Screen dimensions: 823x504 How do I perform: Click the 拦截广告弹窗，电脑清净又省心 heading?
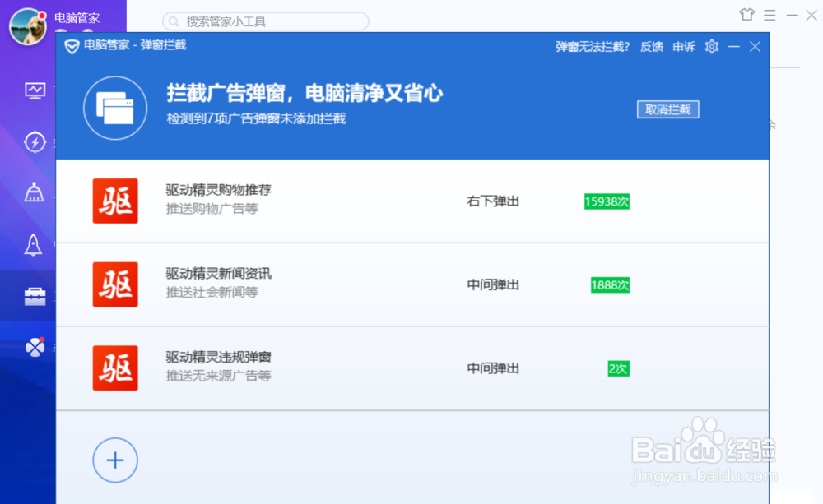tap(305, 93)
